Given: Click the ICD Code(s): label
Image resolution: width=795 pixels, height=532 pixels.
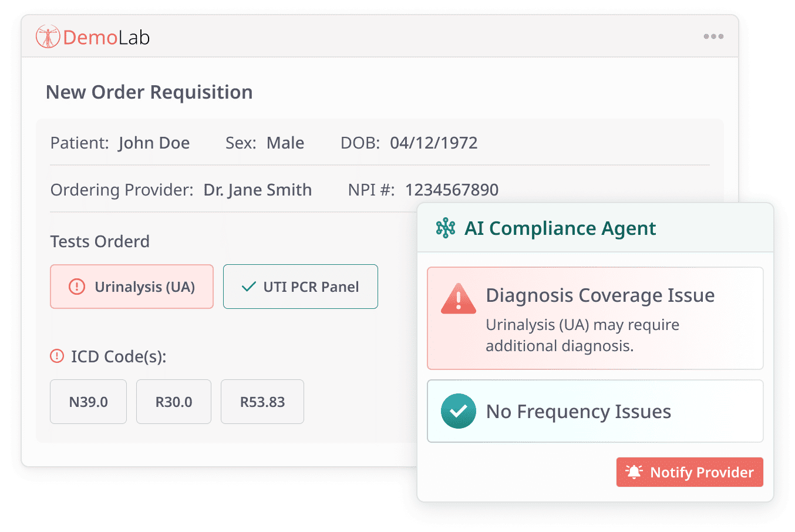Looking at the screenshot, I should [x=119, y=356].
